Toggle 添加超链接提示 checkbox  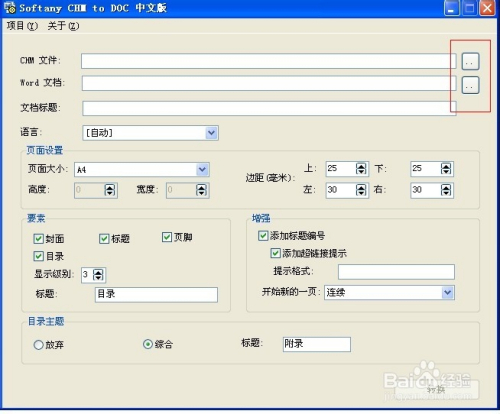point(275,253)
